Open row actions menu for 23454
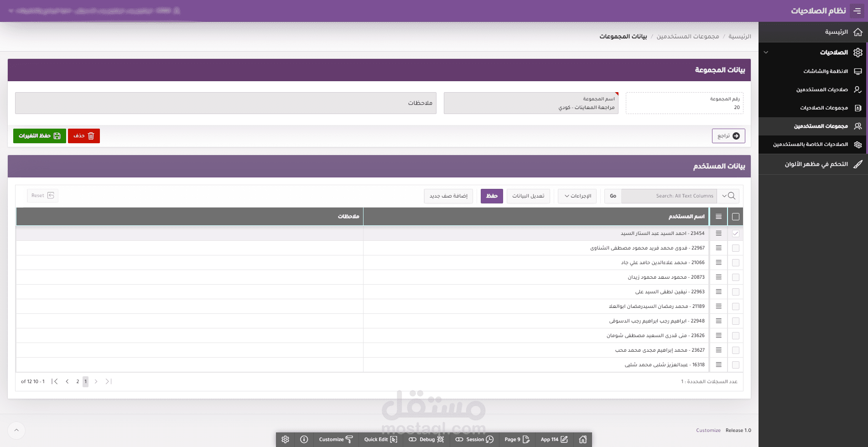The width and height of the screenshot is (868, 447). coord(719,234)
